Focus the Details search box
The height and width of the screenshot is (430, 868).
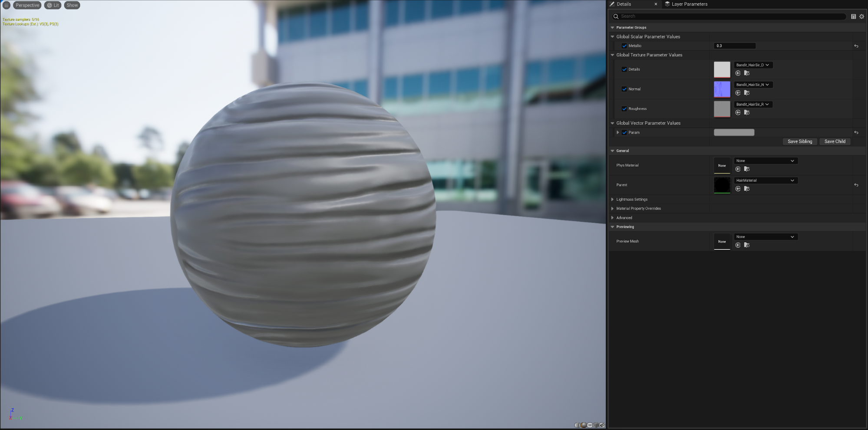[729, 16]
